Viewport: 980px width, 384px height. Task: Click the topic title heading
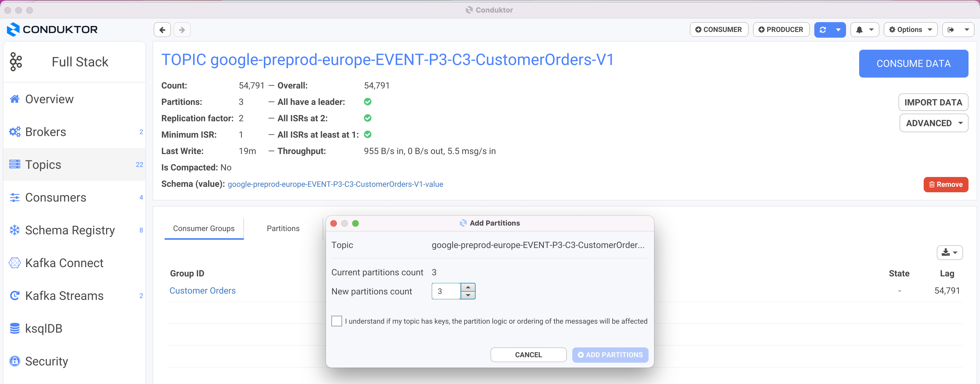click(387, 60)
